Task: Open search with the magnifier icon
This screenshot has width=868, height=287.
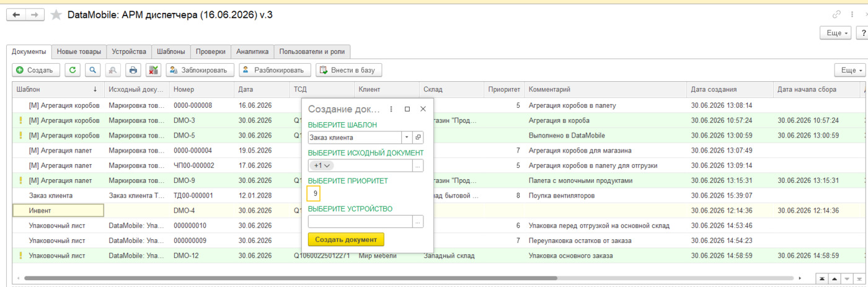Action: pos(92,70)
